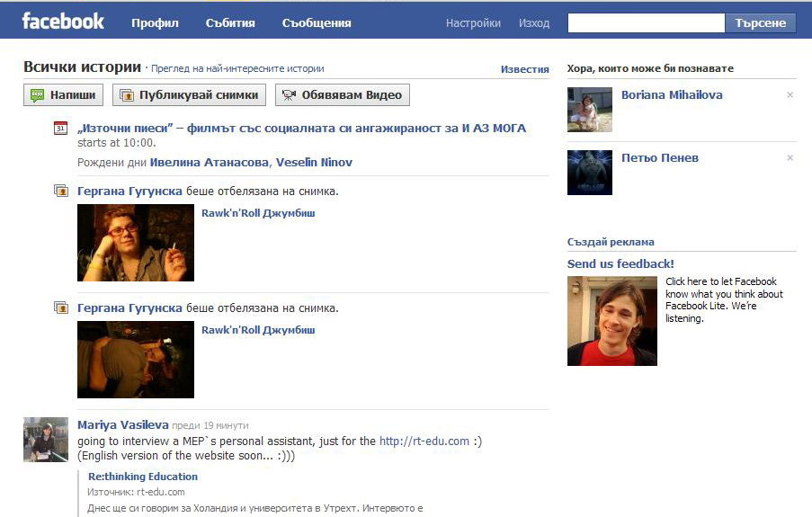
Task: Open the Известия link
Action: pyautogui.click(x=524, y=69)
